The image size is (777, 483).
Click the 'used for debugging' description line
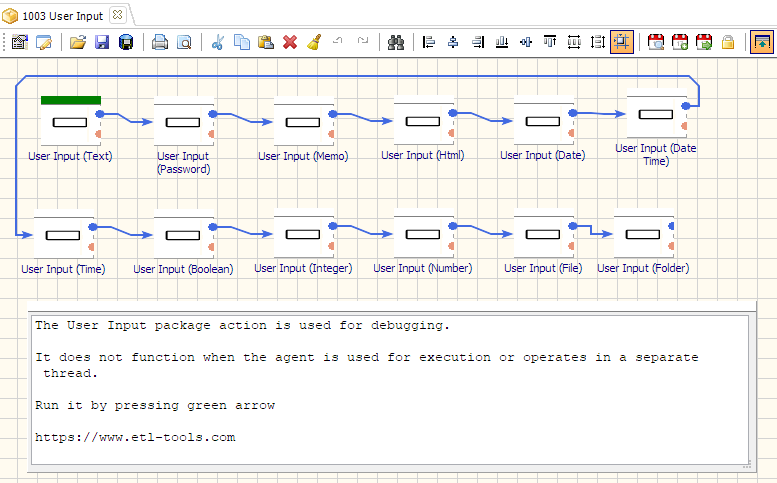pyautogui.click(x=242, y=325)
